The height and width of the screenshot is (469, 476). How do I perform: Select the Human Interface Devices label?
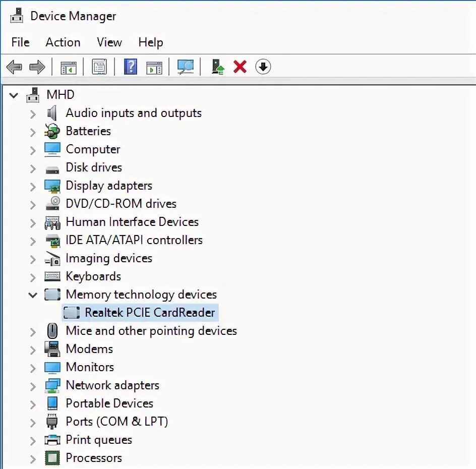[x=132, y=222]
